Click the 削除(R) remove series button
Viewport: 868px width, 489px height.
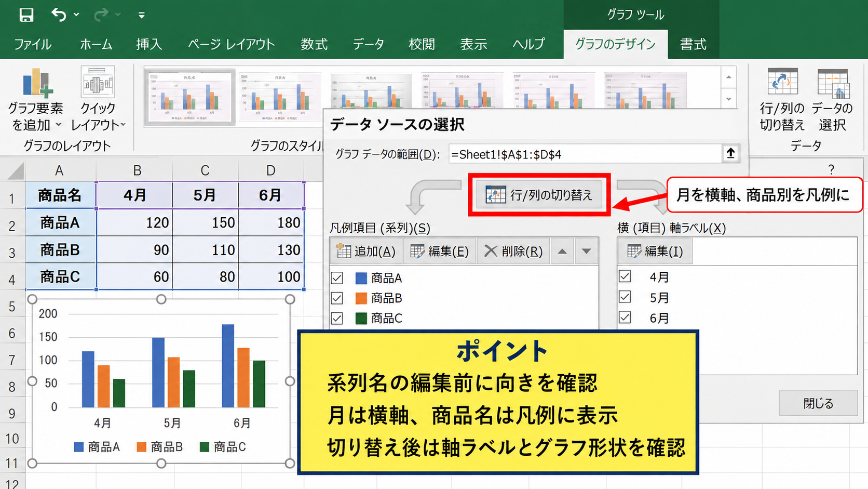[513, 252]
